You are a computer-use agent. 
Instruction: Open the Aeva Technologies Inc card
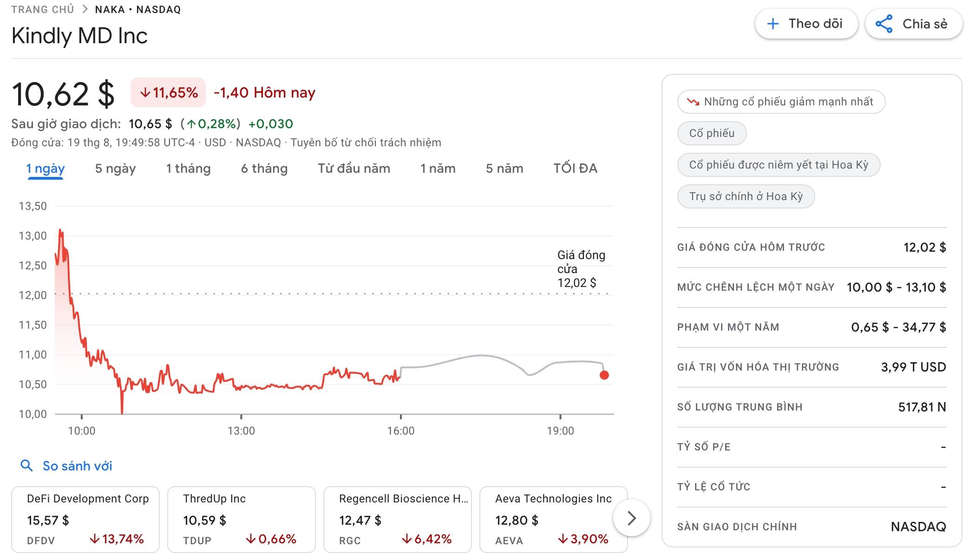click(554, 519)
